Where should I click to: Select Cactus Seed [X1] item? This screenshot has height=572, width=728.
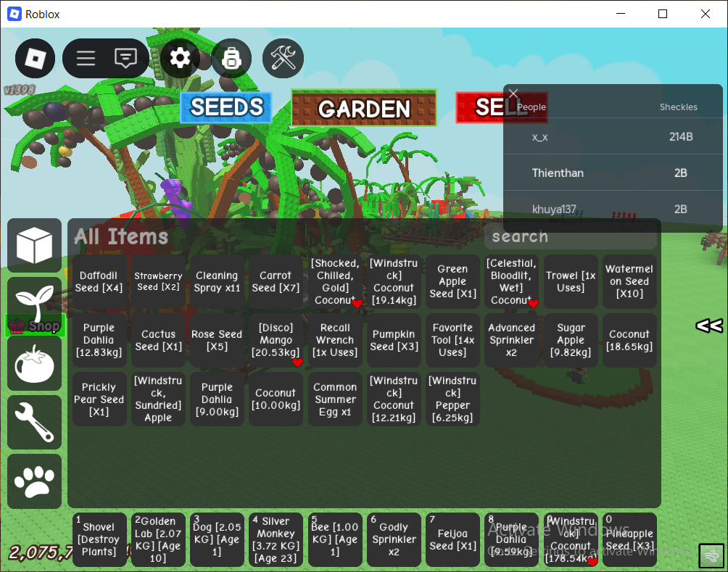click(x=158, y=340)
